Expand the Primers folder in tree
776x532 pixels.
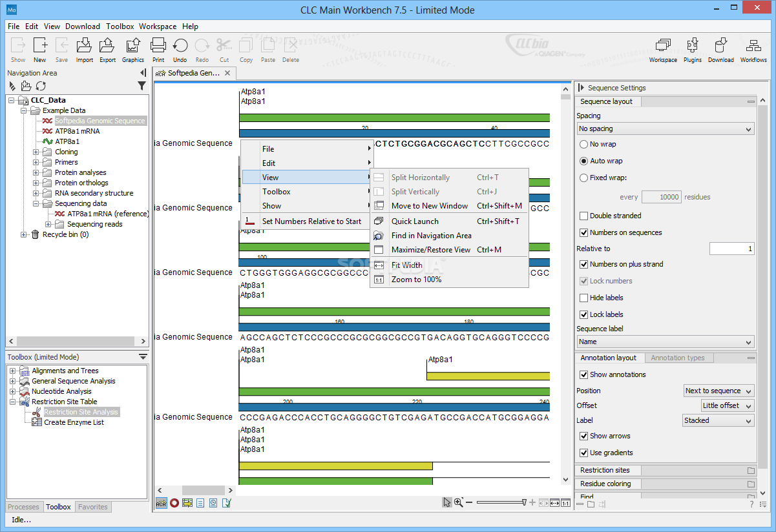[36, 163]
